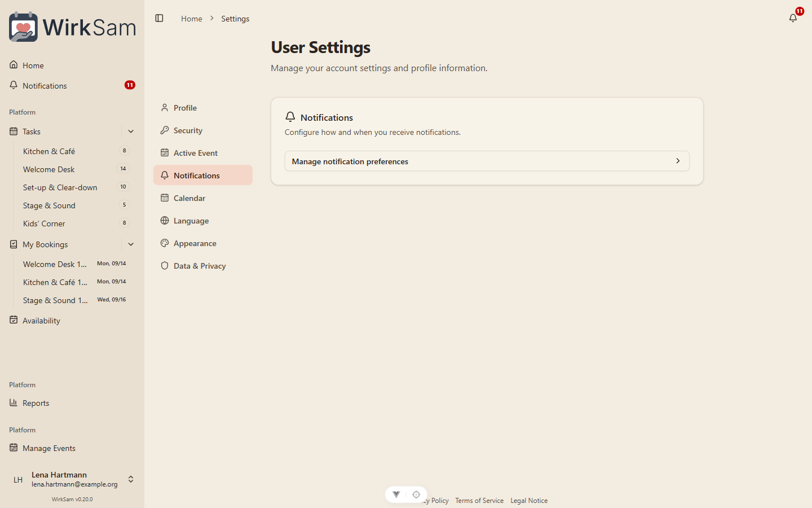Click the Settings breadcrumb
The width and height of the screenshot is (812, 508).
click(235, 19)
